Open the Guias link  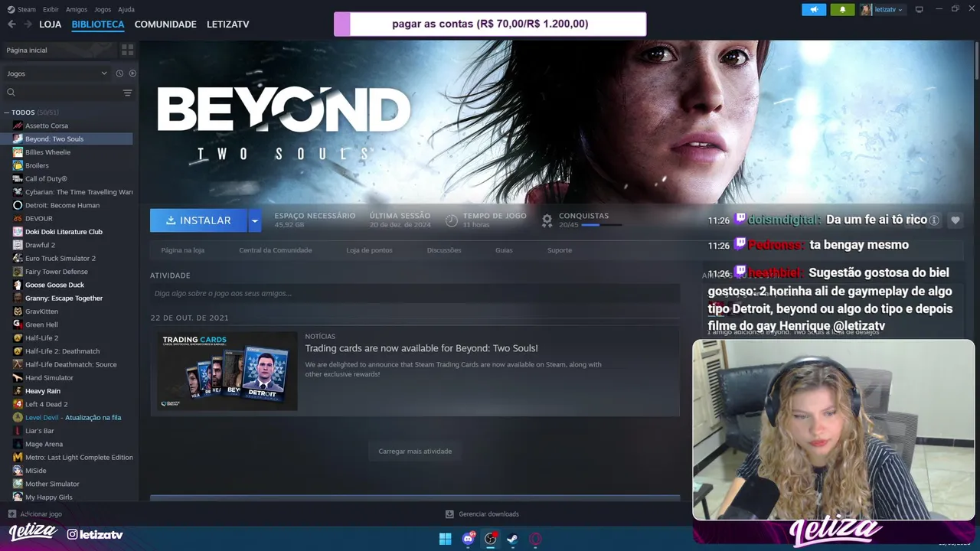click(504, 250)
